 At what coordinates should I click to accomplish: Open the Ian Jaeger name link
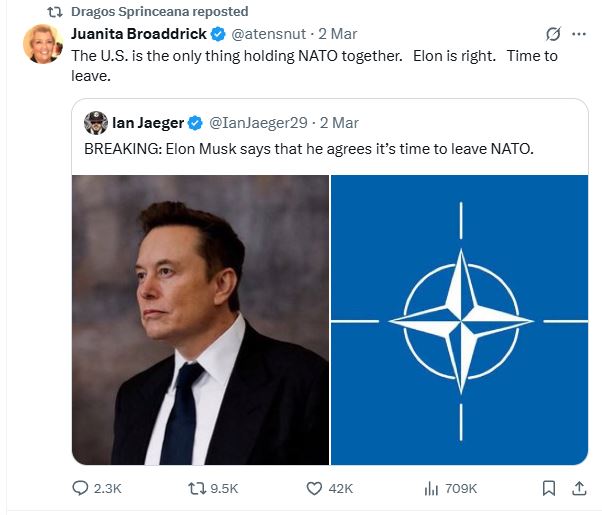(x=147, y=123)
